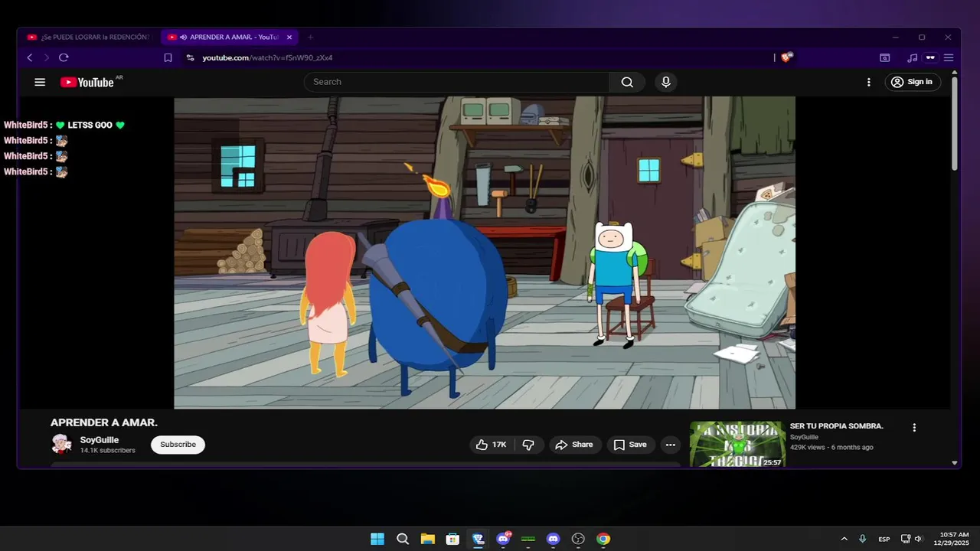Image resolution: width=980 pixels, height=551 pixels.
Task: Click the scrollbar down arrow
Action: point(954,462)
